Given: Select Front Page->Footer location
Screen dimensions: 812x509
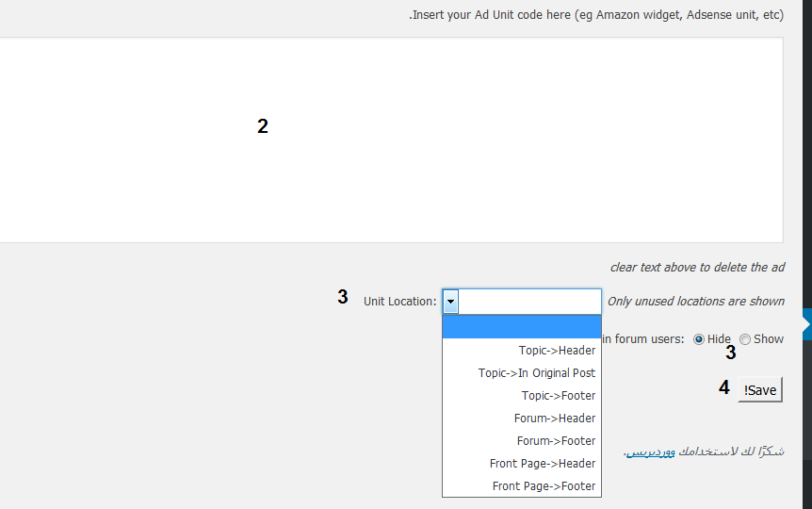Looking at the screenshot, I should [544, 486].
